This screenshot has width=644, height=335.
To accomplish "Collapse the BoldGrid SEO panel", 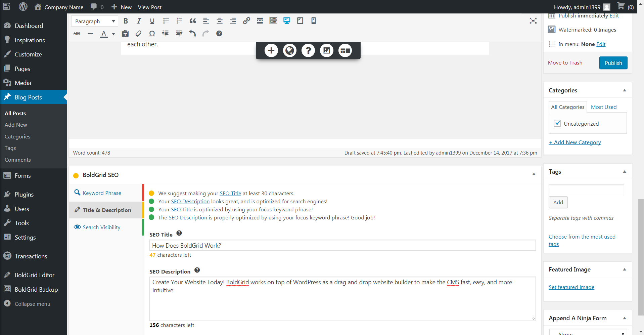I will (534, 174).
